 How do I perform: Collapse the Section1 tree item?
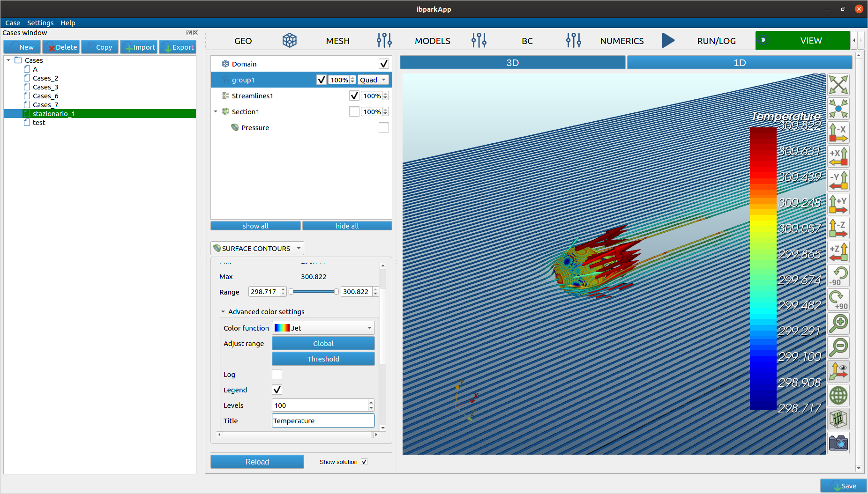pyautogui.click(x=216, y=112)
